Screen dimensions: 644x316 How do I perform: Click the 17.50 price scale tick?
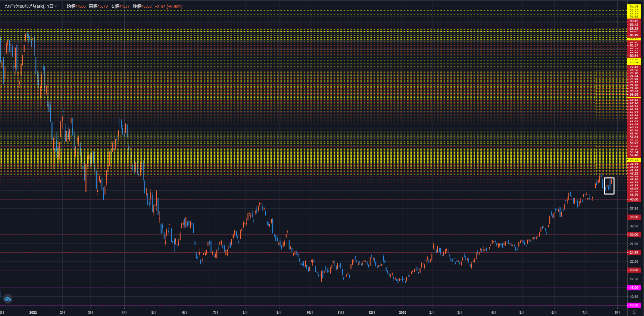(634, 279)
